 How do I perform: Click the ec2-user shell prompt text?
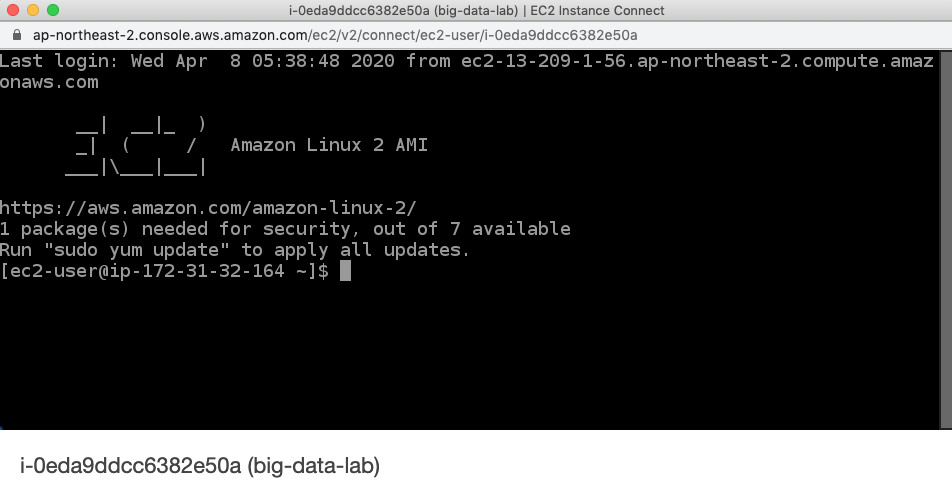[x=164, y=271]
